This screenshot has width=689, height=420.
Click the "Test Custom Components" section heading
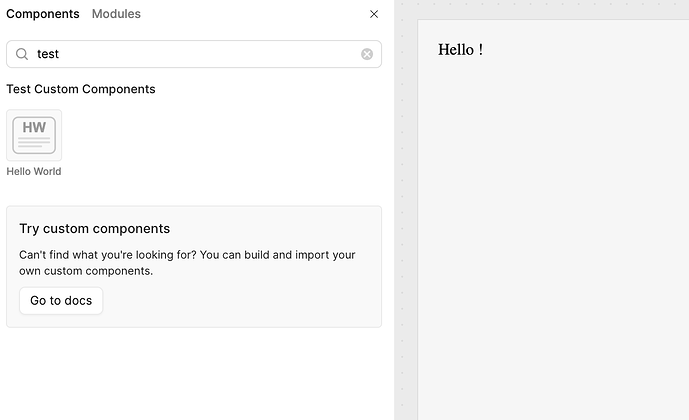(x=81, y=89)
